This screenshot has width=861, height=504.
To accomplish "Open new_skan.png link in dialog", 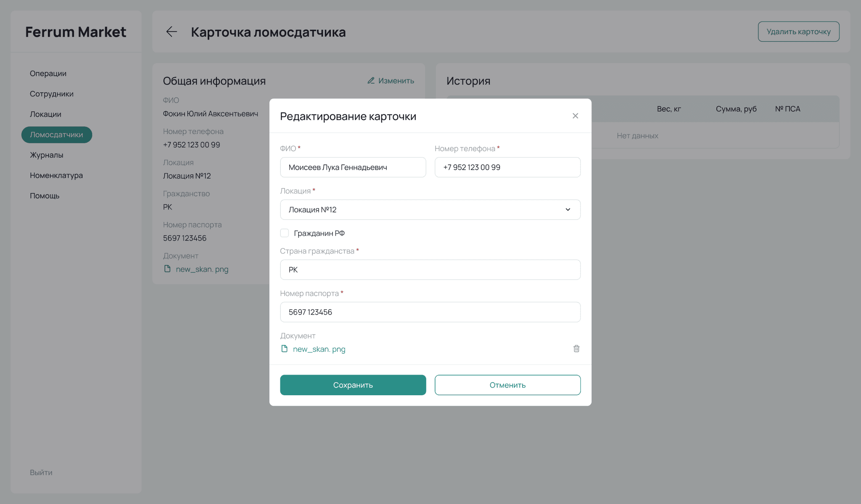I will 319,349.
